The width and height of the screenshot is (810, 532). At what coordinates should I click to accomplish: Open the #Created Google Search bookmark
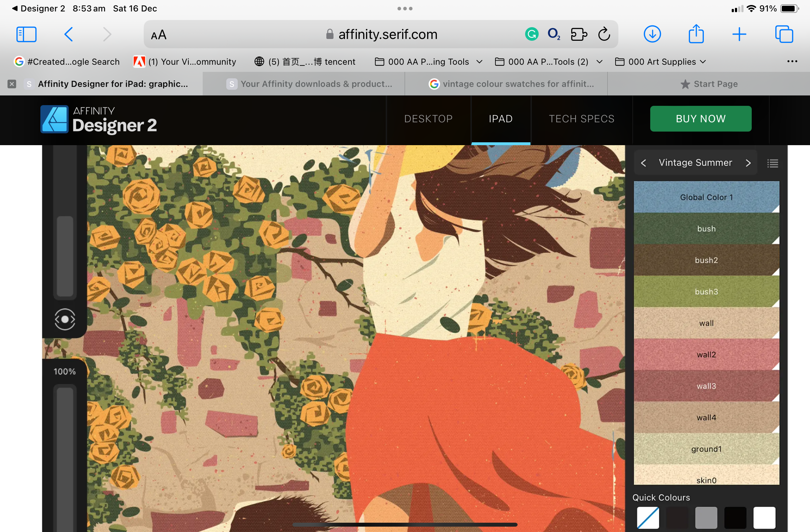click(67, 61)
